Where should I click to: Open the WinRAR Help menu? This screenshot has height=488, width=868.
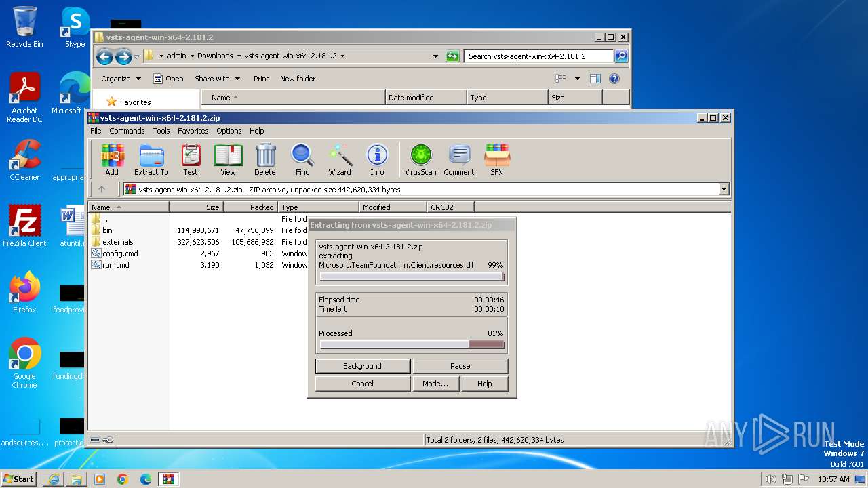coord(256,131)
